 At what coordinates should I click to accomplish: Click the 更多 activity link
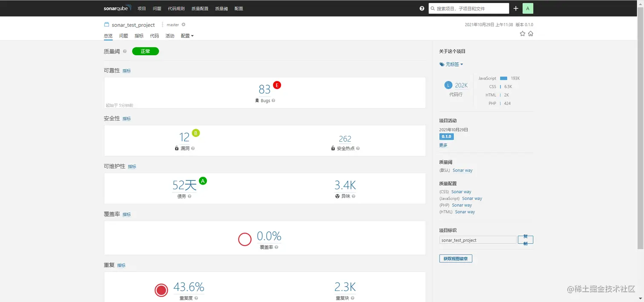tap(443, 145)
